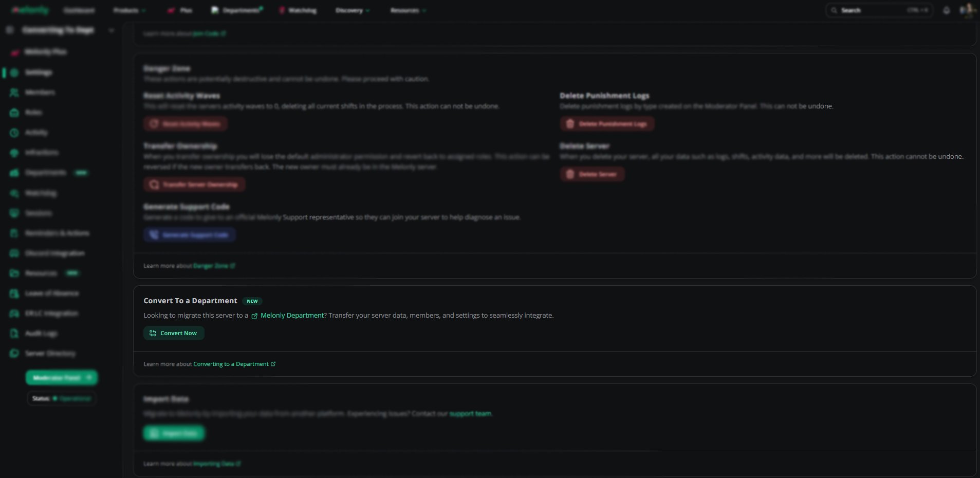Click the Generate Support Code button
The height and width of the screenshot is (478, 980).
pyautogui.click(x=190, y=235)
